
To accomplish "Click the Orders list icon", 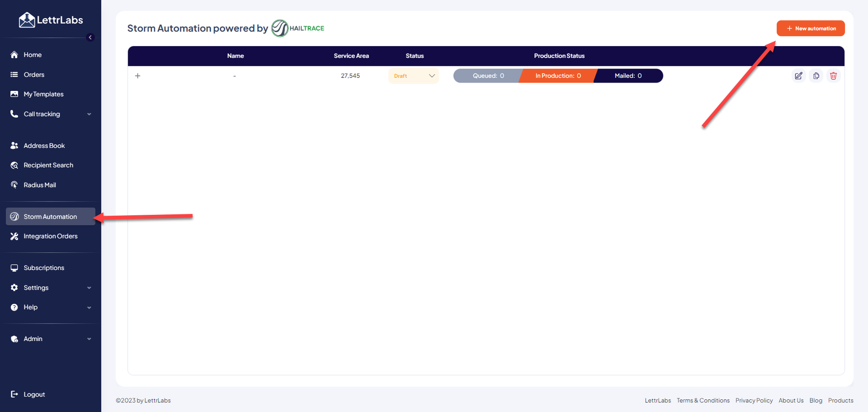I will pos(14,75).
